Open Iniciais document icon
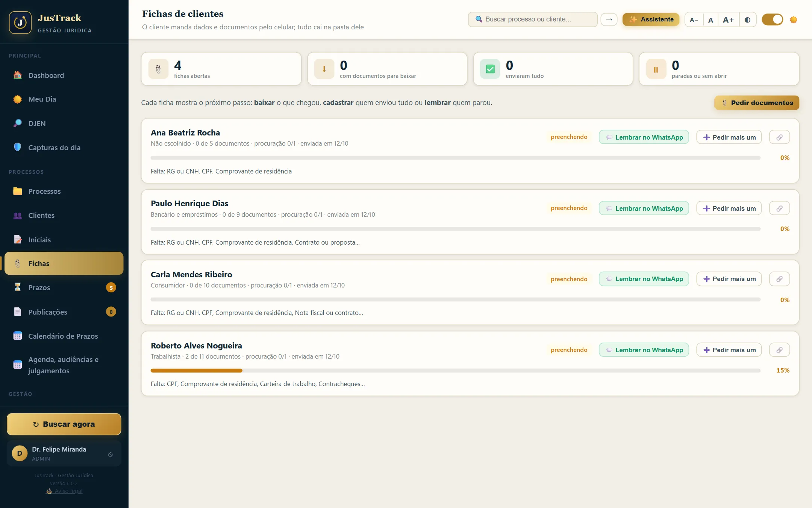 point(17,240)
